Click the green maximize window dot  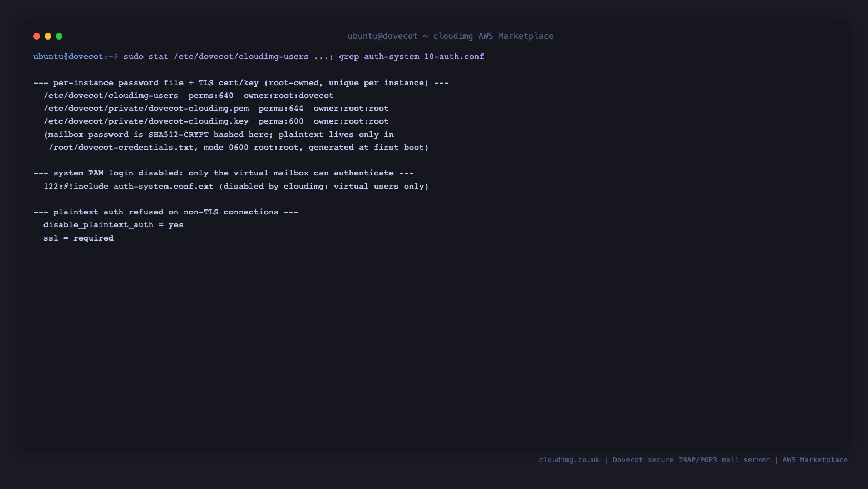(59, 36)
